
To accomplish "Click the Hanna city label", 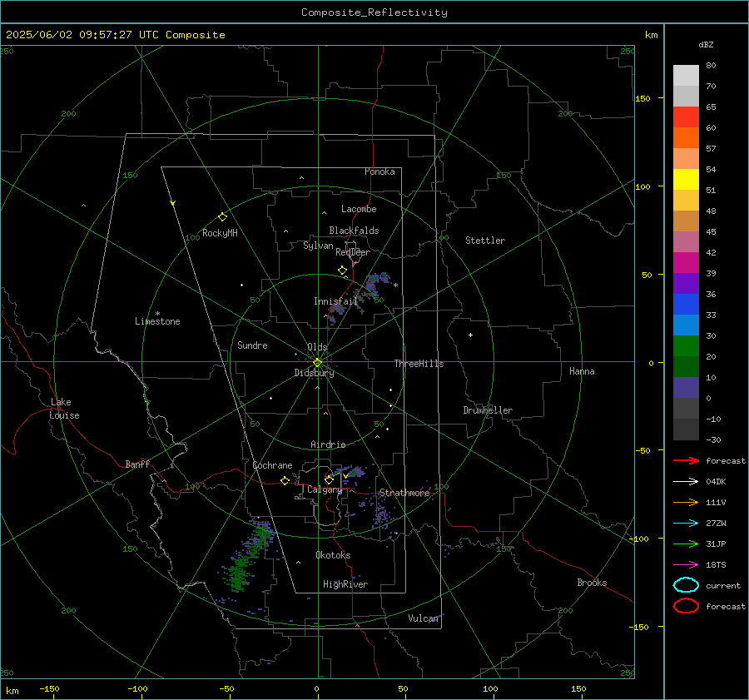I will point(582,371).
